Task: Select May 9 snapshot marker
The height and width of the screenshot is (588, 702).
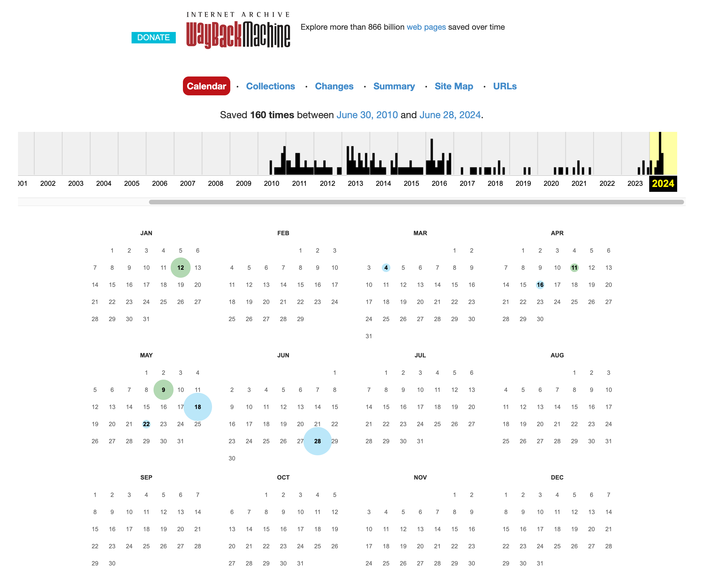Action: click(164, 389)
